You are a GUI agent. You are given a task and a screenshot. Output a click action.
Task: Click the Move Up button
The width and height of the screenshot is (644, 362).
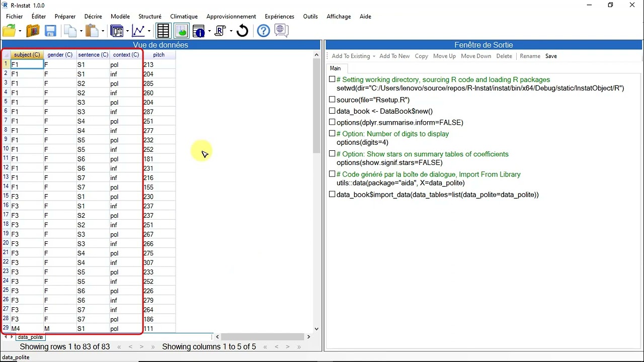point(444,56)
